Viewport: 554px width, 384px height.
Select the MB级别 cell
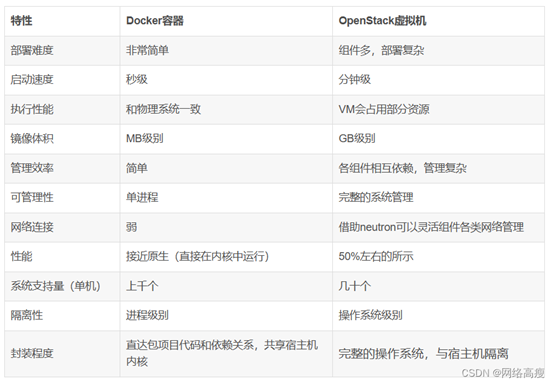(x=226, y=139)
